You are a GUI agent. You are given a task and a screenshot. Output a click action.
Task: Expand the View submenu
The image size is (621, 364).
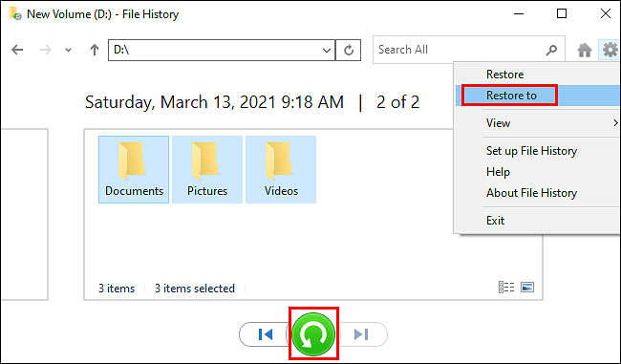538,123
